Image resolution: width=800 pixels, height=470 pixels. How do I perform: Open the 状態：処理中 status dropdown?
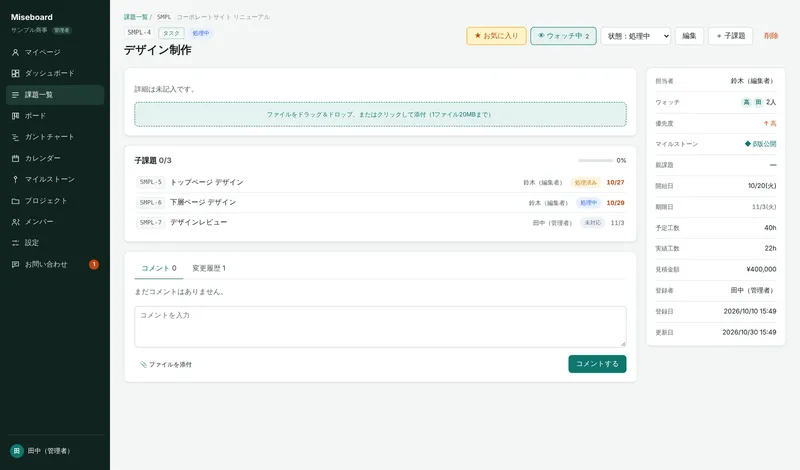[x=636, y=36]
